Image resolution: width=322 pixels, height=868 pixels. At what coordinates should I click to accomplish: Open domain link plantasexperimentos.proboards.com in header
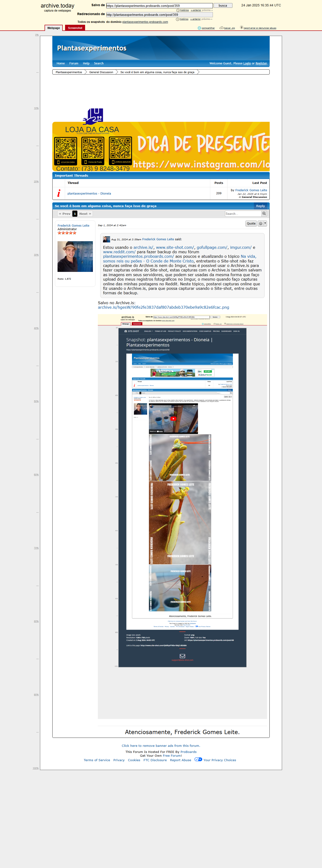click(145, 22)
